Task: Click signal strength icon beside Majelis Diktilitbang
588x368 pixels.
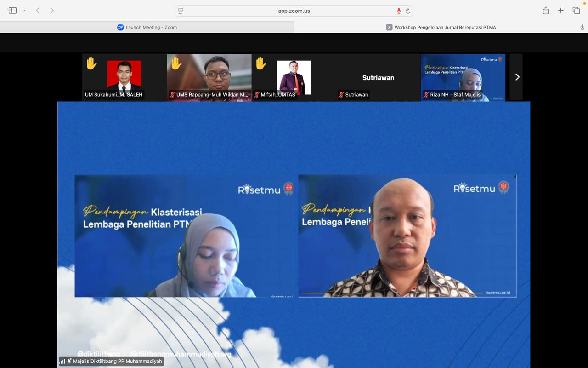Action: click(62, 362)
